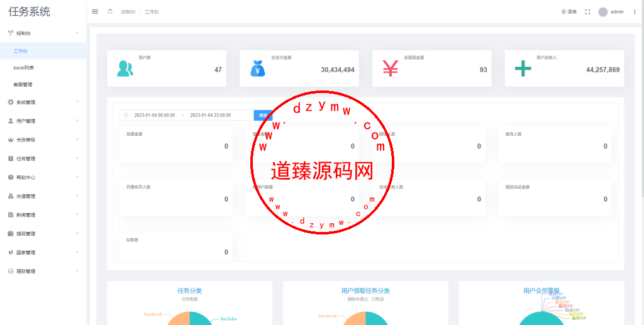Open the 系统管理 menu label
This screenshot has height=325, width=644.
click(x=25, y=102)
